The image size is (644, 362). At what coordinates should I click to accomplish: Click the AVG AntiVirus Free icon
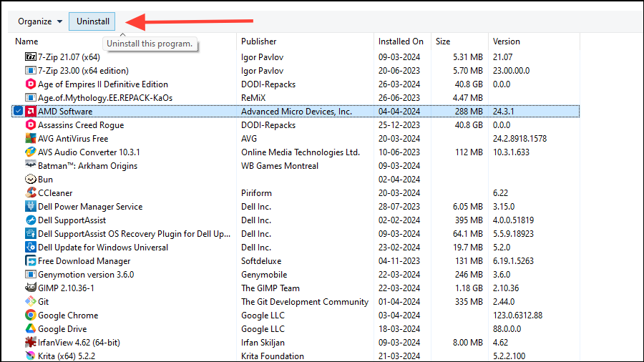click(30, 138)
